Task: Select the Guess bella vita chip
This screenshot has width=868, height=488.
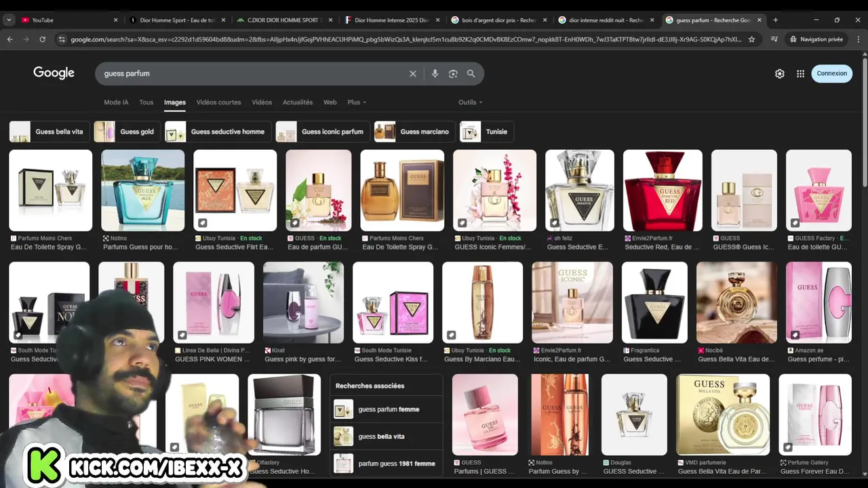Action: click(50, 131)
